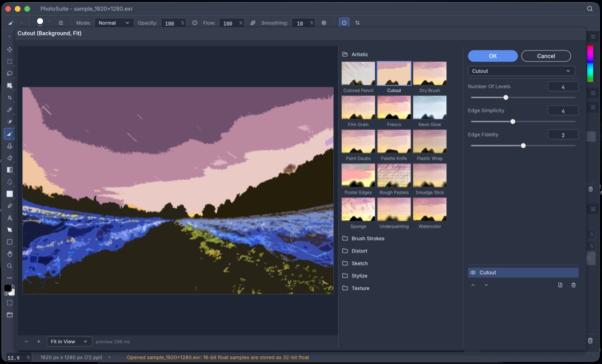Add a new effect layer

tap(560, 285)
